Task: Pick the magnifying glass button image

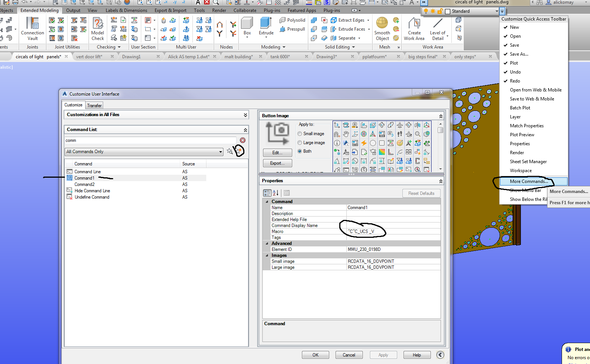Action: point(417,134)
